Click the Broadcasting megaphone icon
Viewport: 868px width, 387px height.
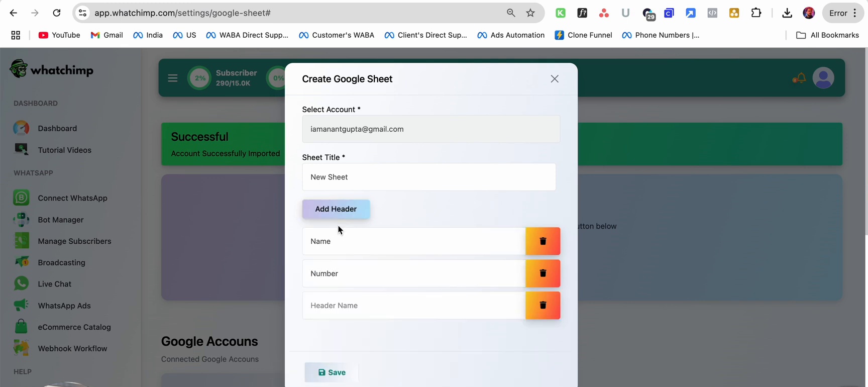coord(21,262)
